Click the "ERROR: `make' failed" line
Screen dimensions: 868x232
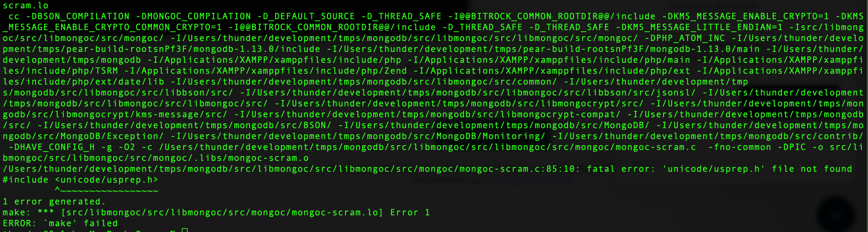click(x=60, y=224)
